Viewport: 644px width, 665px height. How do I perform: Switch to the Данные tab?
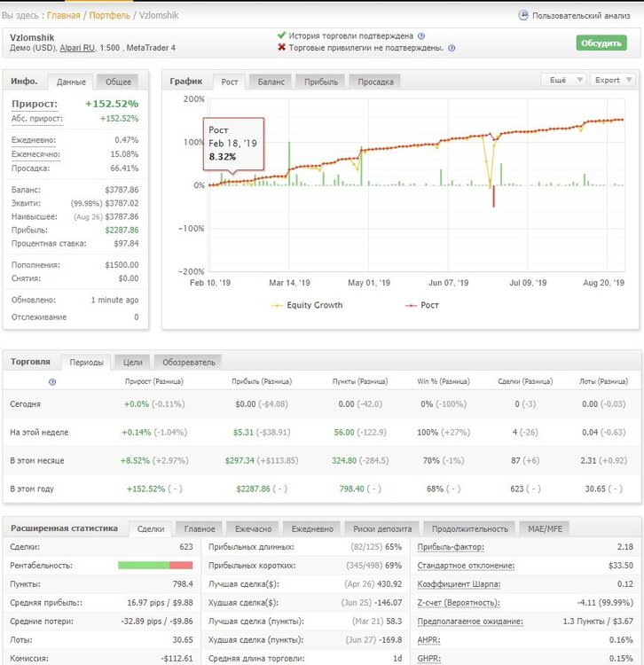click(71, 82)
